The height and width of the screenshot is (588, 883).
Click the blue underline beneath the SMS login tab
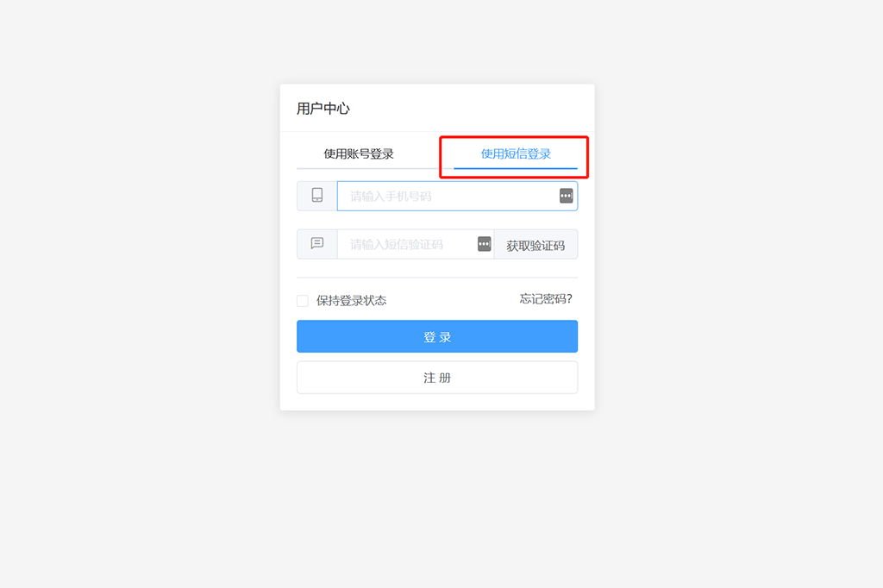pos(516,168)
